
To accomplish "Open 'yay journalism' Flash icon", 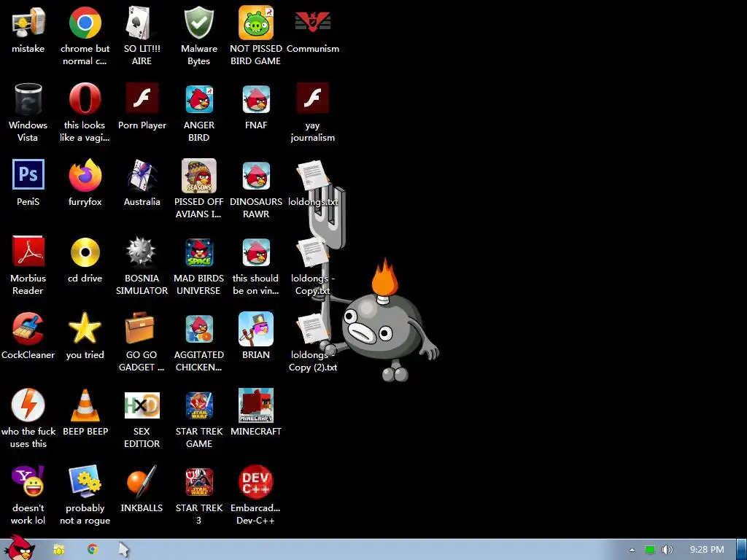I will 312,98.
